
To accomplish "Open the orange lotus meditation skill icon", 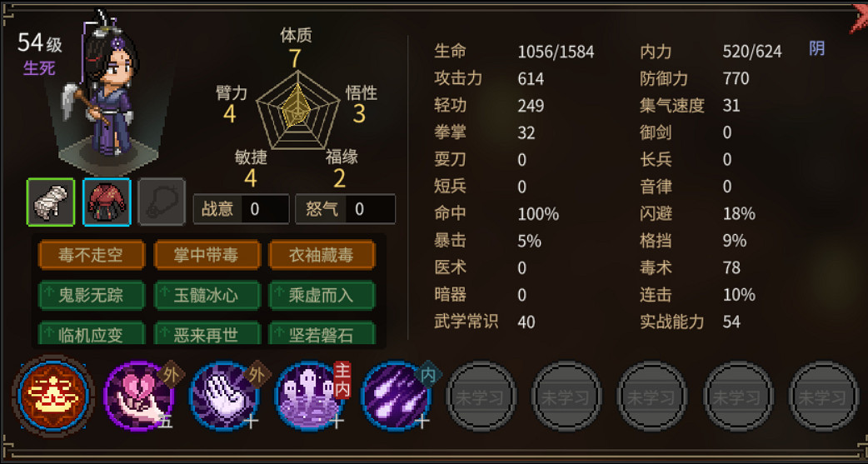I will 53,396.
